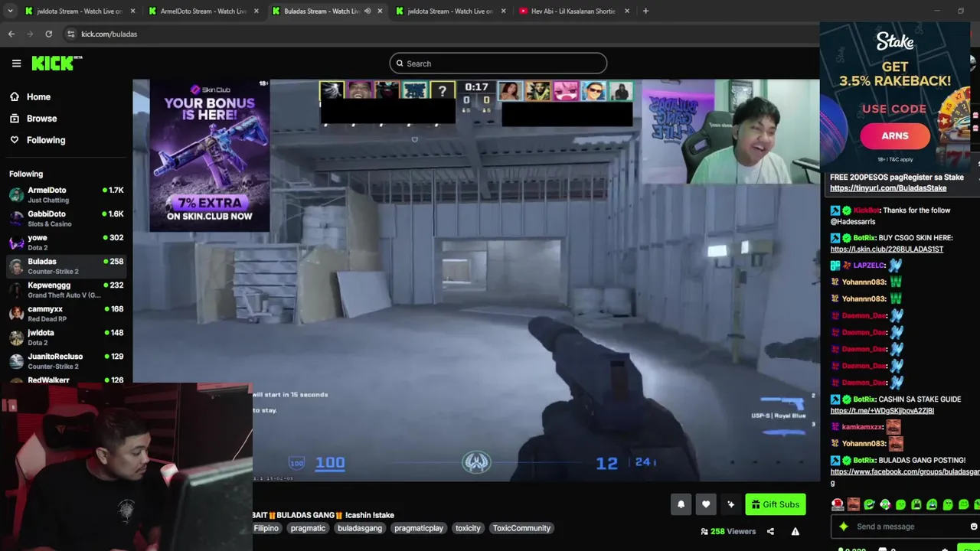Screen dimensions: 980x551
Task: Click KickBot username in chat
Action: [867, 210]
